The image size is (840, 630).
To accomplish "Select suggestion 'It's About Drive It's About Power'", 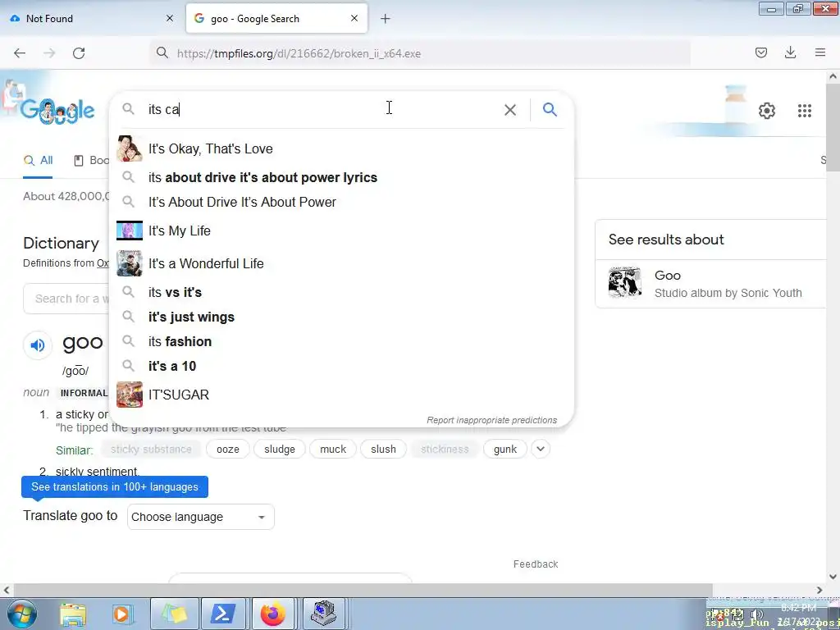I will 341,202.
